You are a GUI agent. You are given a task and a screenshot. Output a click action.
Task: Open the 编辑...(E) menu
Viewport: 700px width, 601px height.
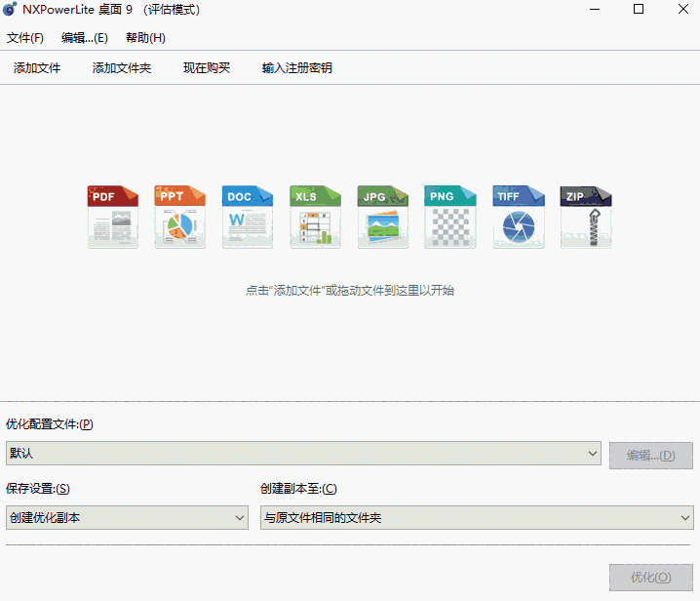coord(84,38)
